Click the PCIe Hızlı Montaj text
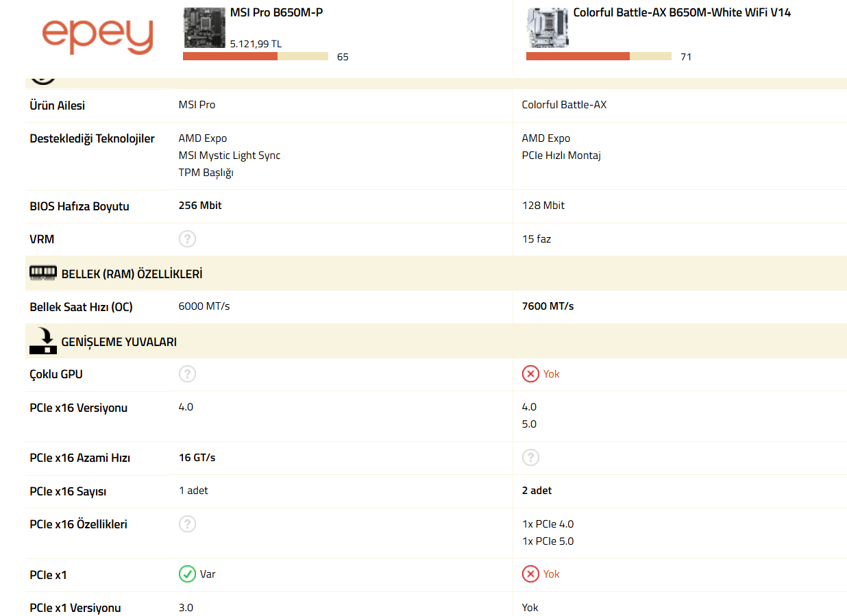Image resolution: width=847 pixels, height=616 pixels. 561,156
